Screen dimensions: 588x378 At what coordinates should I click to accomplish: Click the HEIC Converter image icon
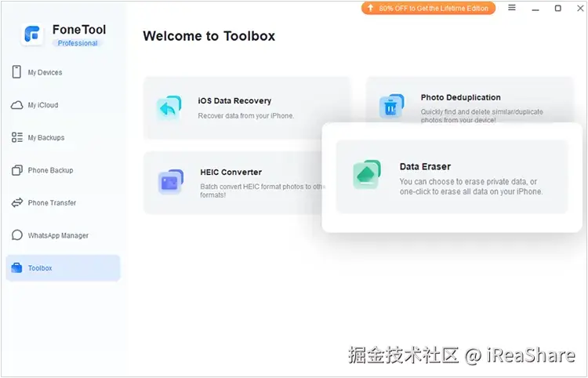click(x=171, y=182)
